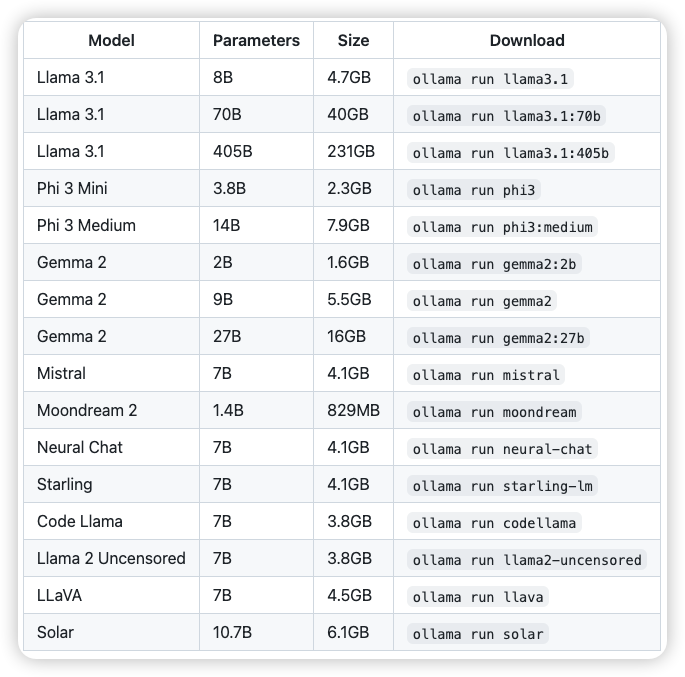Click the 'ollama run llama3.1' command
685x677 pixels.
click(x=492, y=79)
